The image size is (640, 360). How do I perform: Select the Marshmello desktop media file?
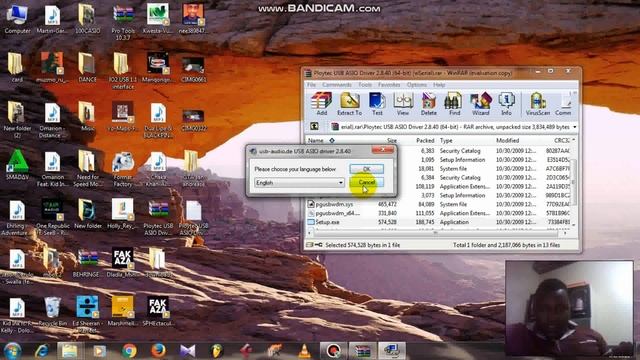[123, 311]
